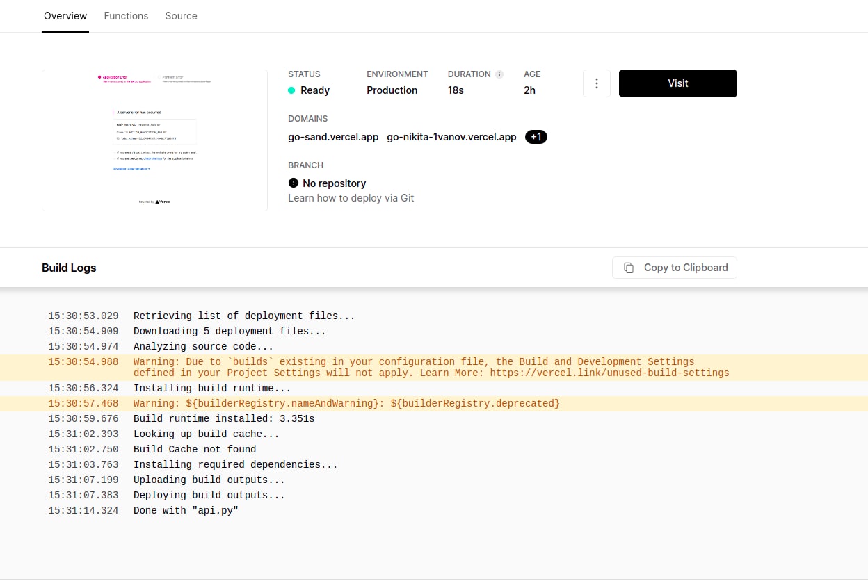Open the Source tab
868x588 pixels.
[182, 16]
